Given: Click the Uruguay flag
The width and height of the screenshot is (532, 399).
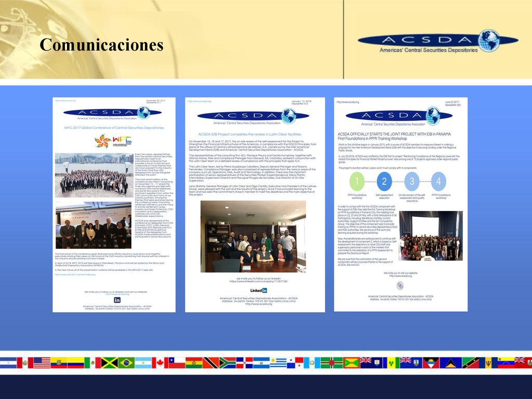Looking at the screenshot, I should click(x=278, y=363).
